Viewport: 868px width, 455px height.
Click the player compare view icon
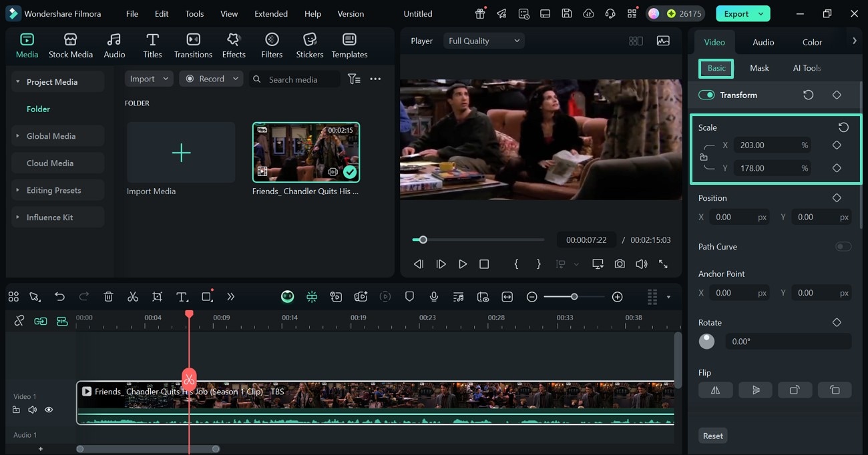point(636,41)
